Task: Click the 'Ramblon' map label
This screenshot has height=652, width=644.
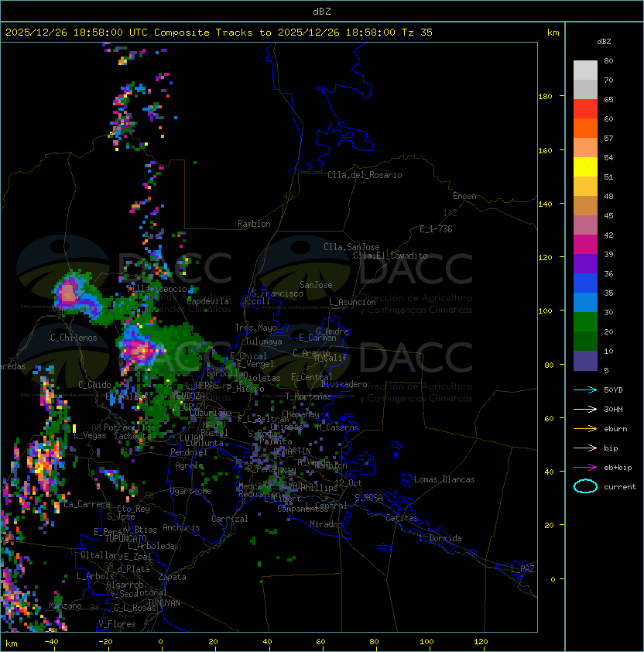Action: click(x=254, y=224)
